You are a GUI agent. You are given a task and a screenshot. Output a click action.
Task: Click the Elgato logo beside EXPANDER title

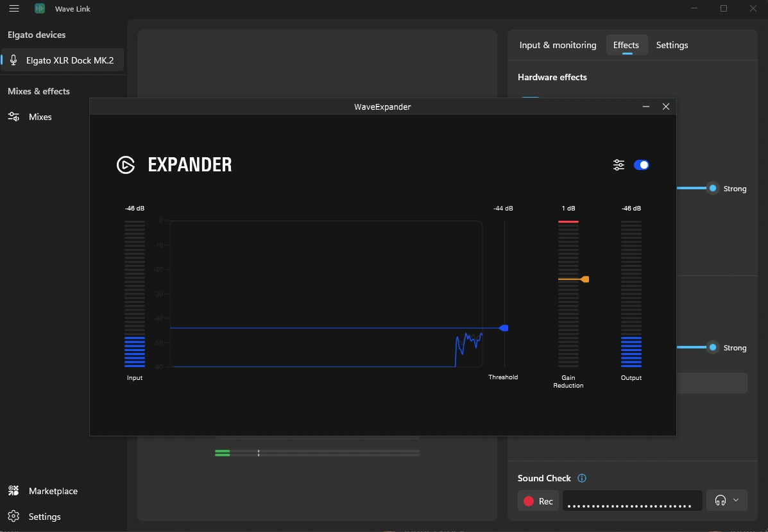[126, 165]
